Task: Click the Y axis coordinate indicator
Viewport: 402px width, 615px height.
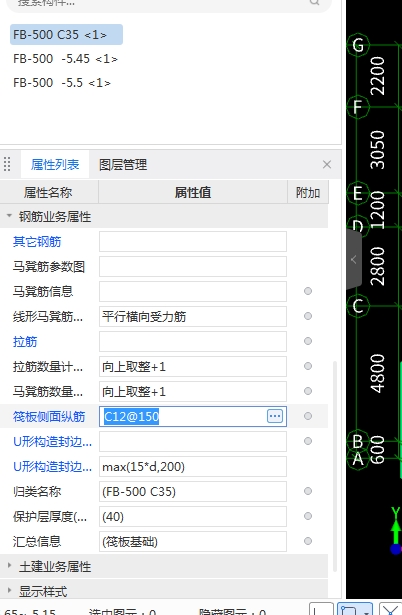Action: 396,529
